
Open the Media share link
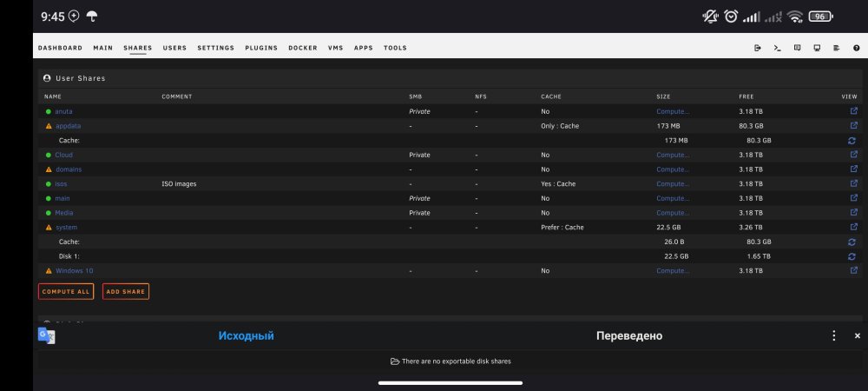tap(64, 213)
